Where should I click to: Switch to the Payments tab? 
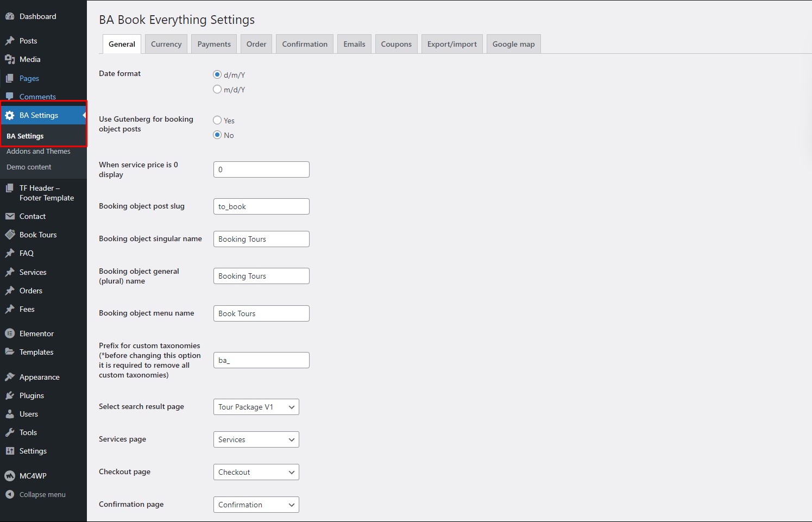click(x=214, y=44)
